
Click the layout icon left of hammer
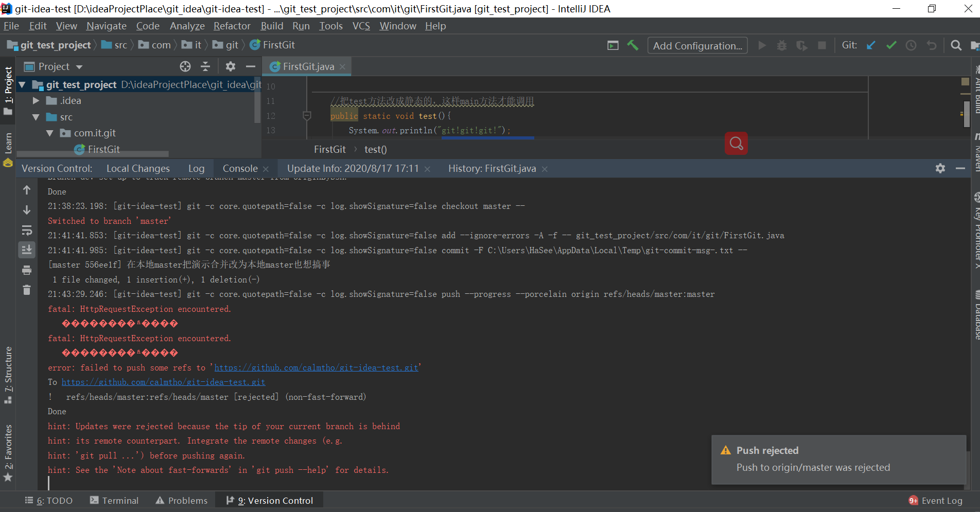click(613, 45)
